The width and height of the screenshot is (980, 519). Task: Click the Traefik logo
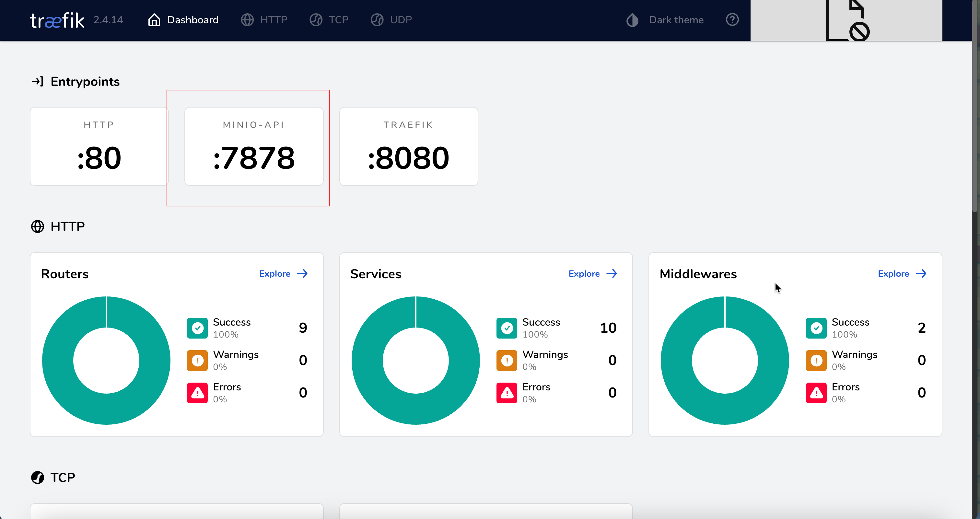(57, 20)
